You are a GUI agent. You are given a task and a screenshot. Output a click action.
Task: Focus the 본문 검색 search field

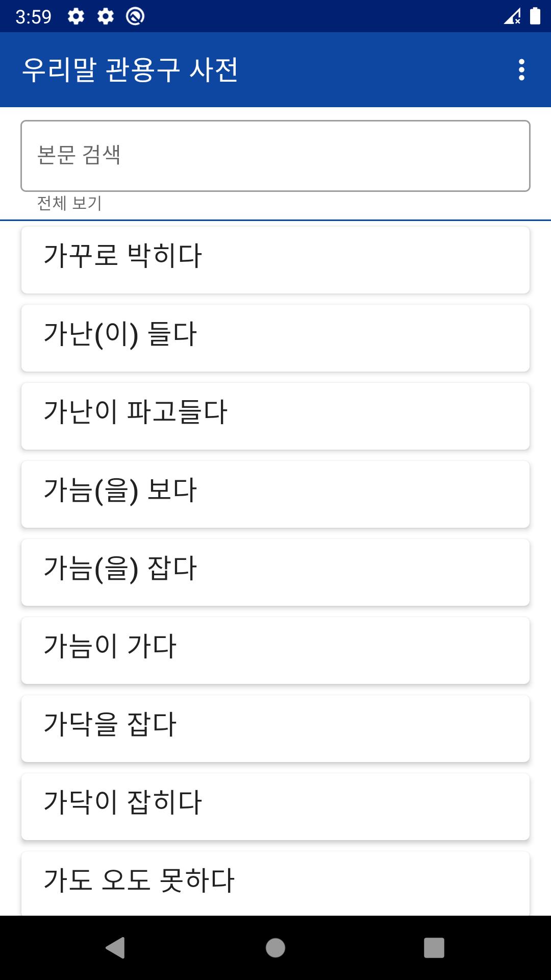tap(275, 156)
